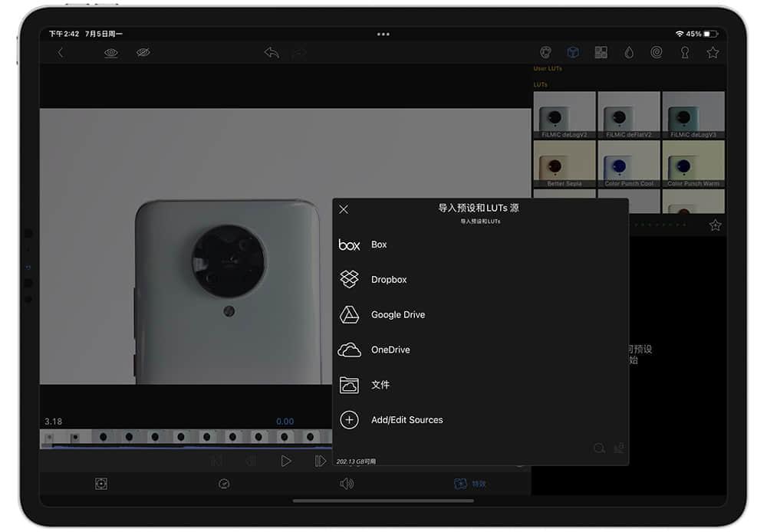Open the Google Drive source
Viewport: 767px width, 532px height.
coord(480,315)
